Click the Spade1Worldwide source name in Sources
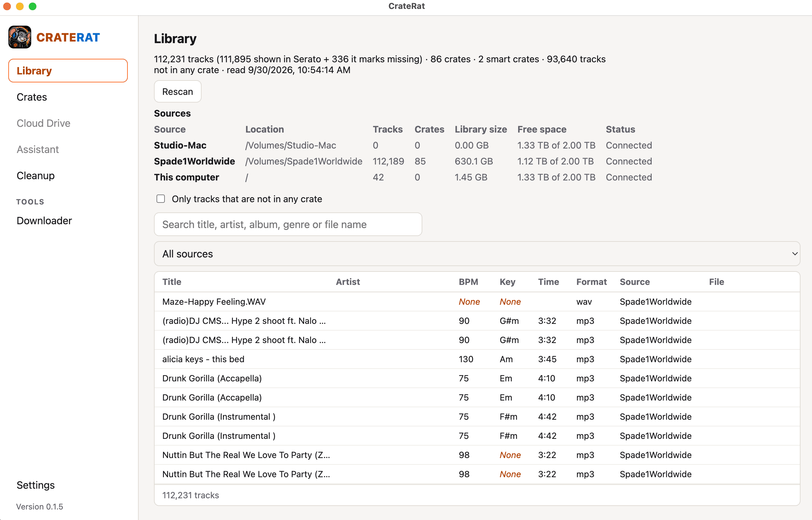This screenshot has width=812, height=520. click(195, 161)
